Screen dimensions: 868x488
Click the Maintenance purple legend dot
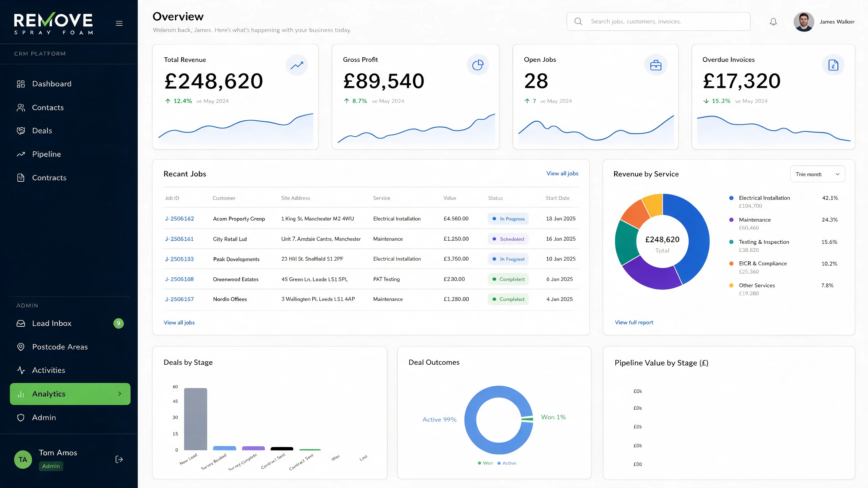point(731,220)
